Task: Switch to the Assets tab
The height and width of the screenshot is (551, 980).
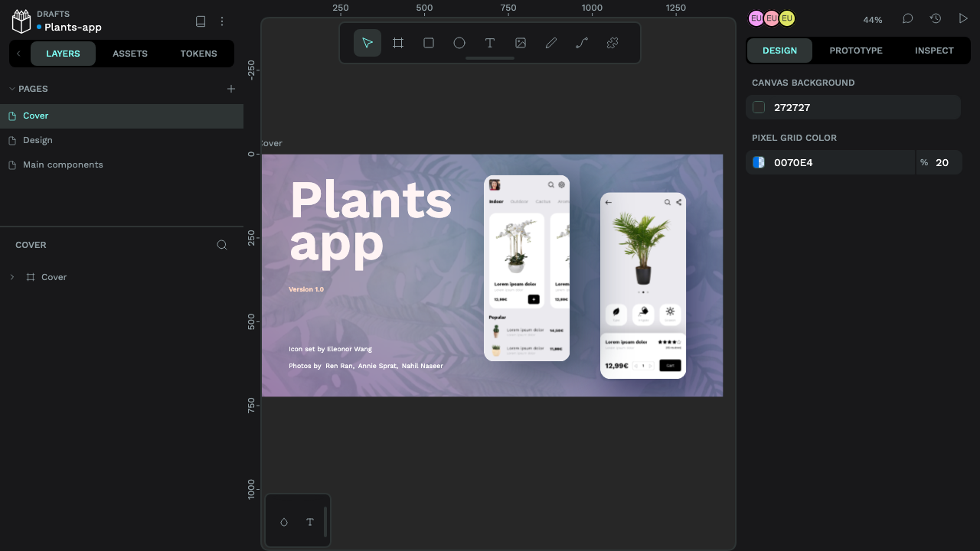Action: pos(130,54)
